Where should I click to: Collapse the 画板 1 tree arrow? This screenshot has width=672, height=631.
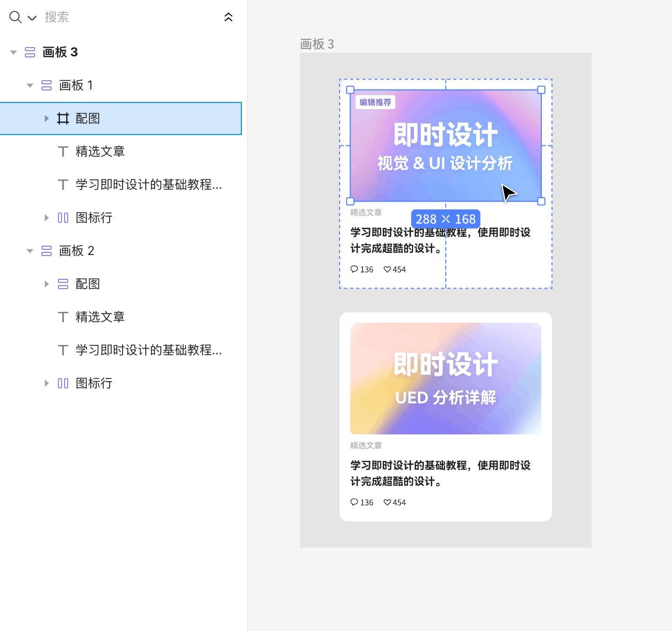[30, 85]
